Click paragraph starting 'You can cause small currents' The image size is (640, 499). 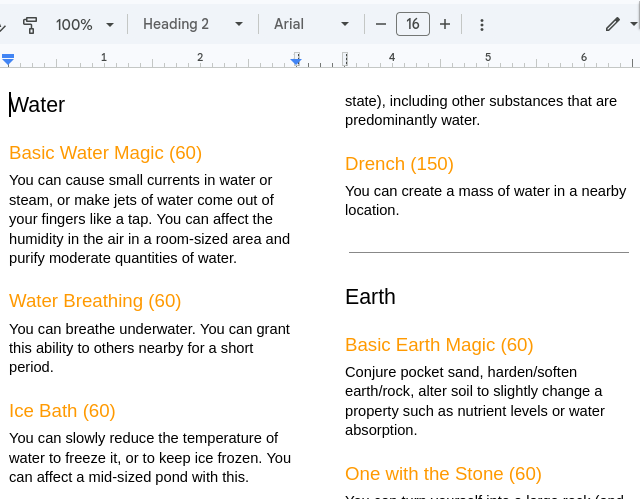tap(149, 219)
